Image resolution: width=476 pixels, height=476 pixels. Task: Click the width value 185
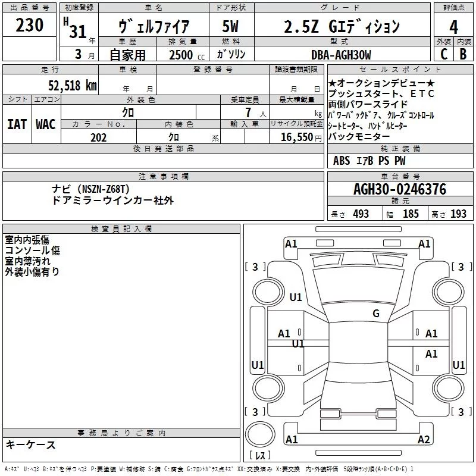click(411, 214)
